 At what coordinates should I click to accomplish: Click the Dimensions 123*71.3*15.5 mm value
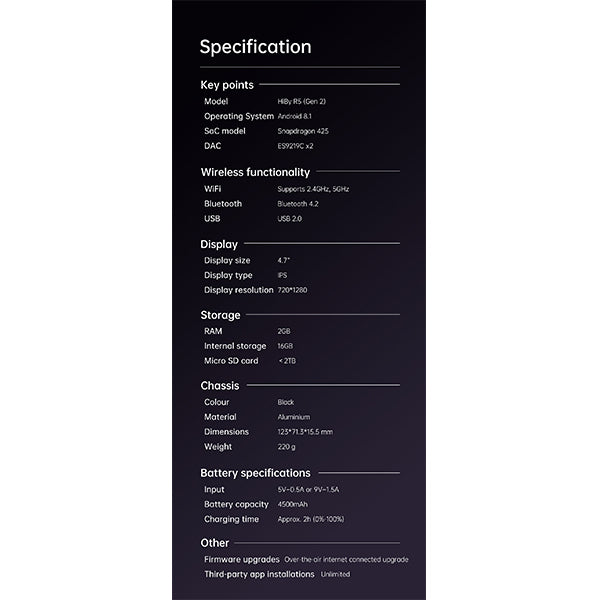click(305, 432)
